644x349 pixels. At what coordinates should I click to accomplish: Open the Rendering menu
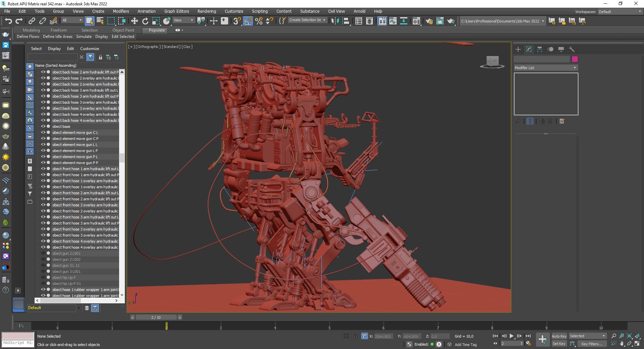click(x=206, y=11)
